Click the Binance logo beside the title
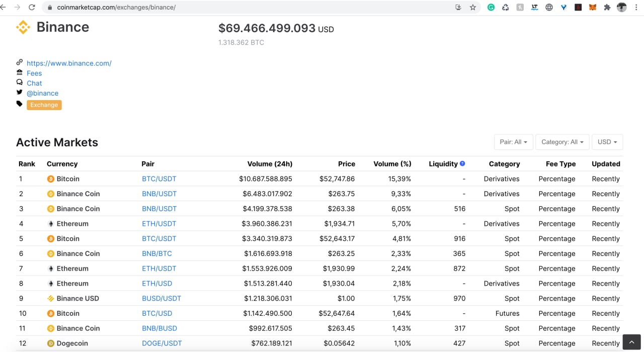Image resolution: width=644 pixels, height=352 pixels. [23, 27]
